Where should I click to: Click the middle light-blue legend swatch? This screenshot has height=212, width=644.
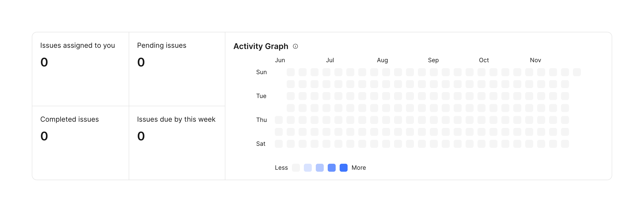[320, 168]
